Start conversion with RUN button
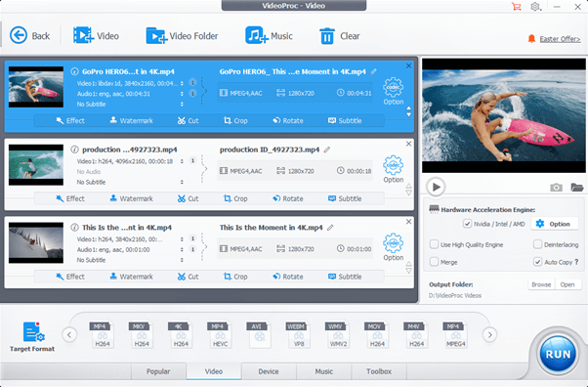 (x=558, y=354)
